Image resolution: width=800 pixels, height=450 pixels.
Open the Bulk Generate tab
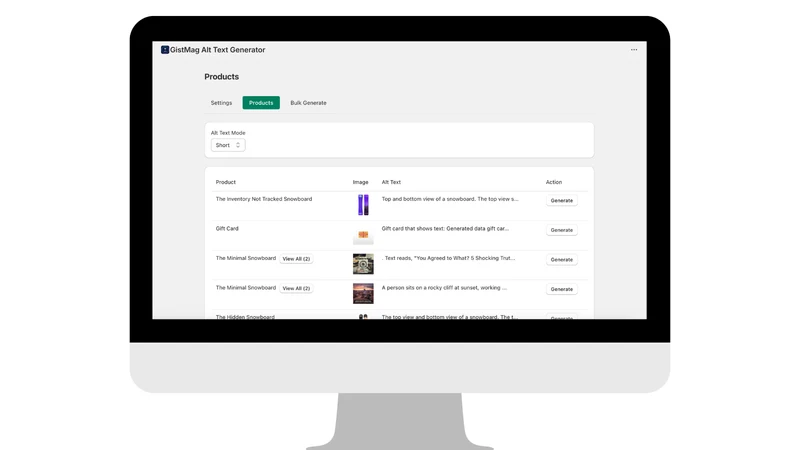[x=308, y=103]
